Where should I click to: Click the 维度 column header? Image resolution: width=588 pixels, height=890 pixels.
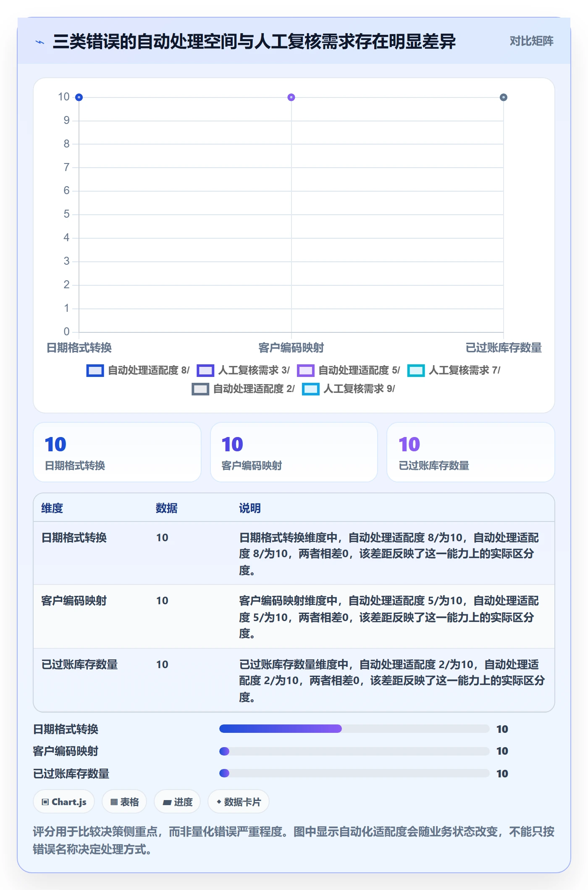tap(52, 508)
